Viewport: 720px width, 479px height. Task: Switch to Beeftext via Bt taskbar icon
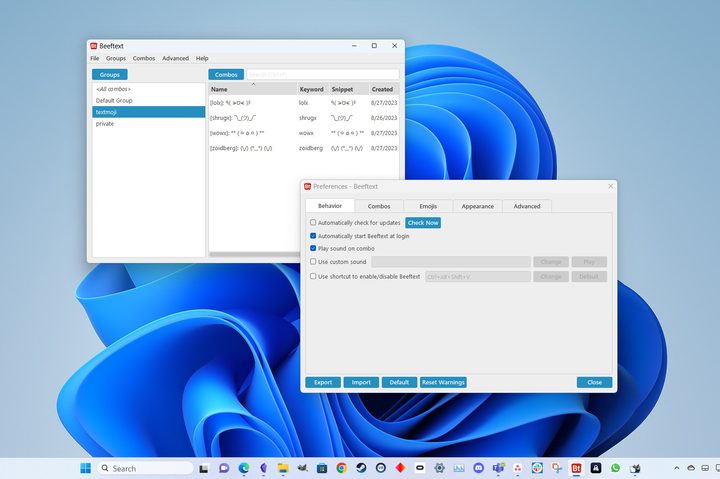(x=576, y=468)
